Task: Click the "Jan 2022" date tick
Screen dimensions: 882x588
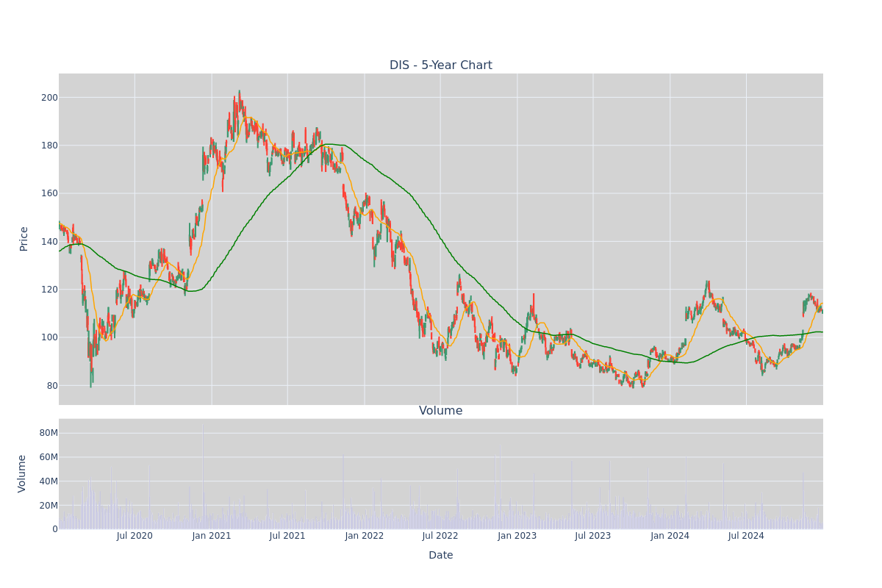Action: 365,536
